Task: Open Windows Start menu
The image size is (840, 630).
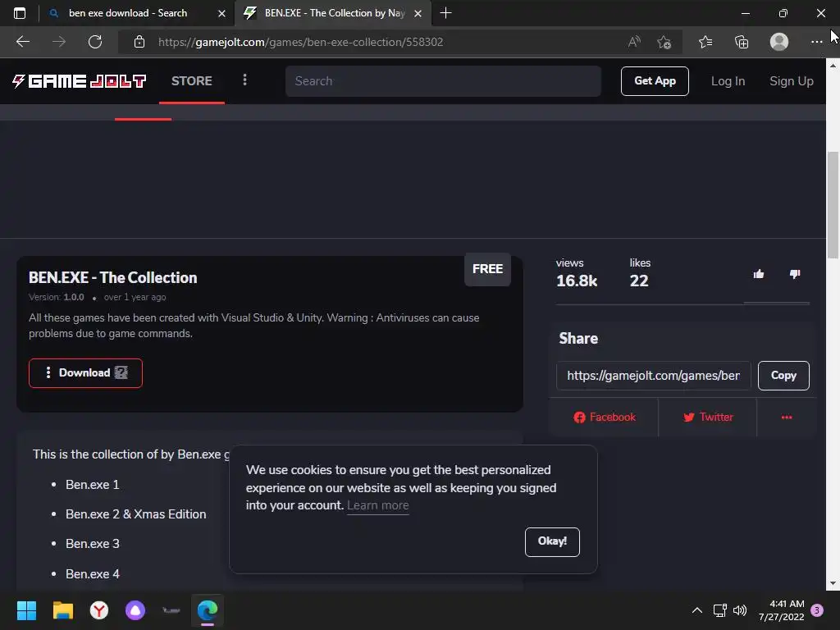Action: tap(26, 610)
